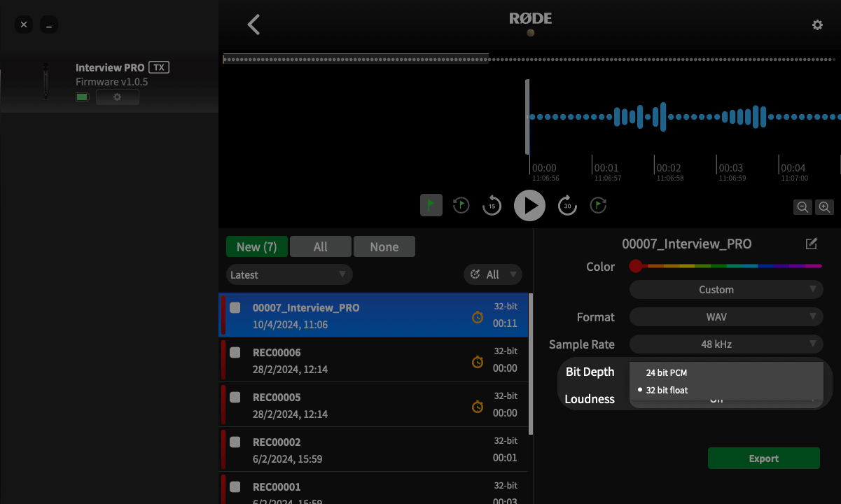Screen dimensions: 841x504
Task: Select the None tab
Action: [x=384, y=246]
